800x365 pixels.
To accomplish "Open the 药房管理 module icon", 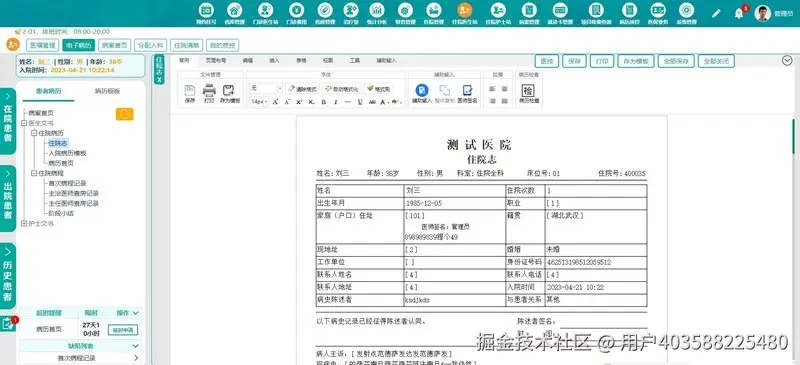I will pos(324,10).
